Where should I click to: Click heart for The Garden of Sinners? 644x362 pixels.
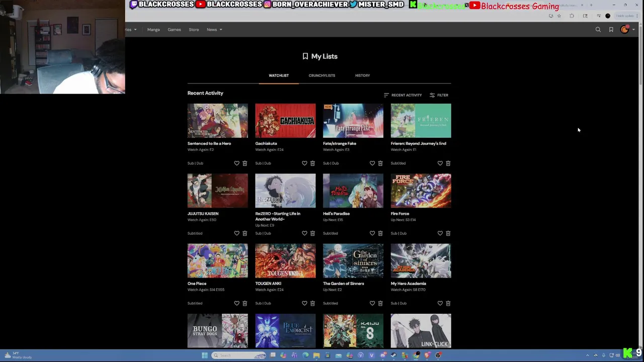[x=372, y=303]
